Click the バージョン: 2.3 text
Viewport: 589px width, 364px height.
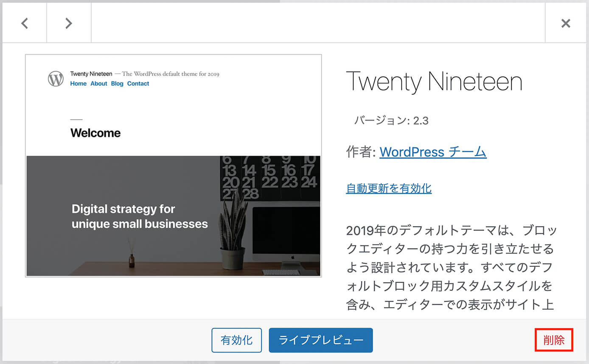pyautogui.click(x=391, y=120)
